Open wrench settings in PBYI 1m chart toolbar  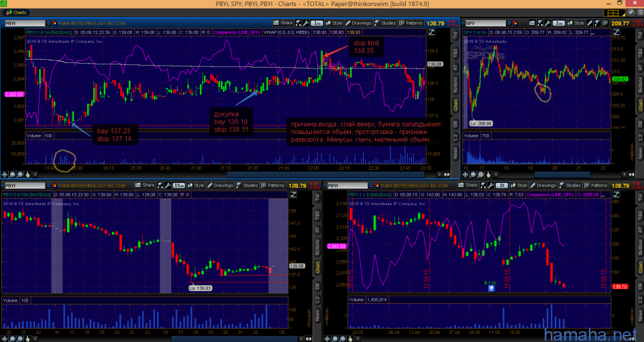(305, 23)
